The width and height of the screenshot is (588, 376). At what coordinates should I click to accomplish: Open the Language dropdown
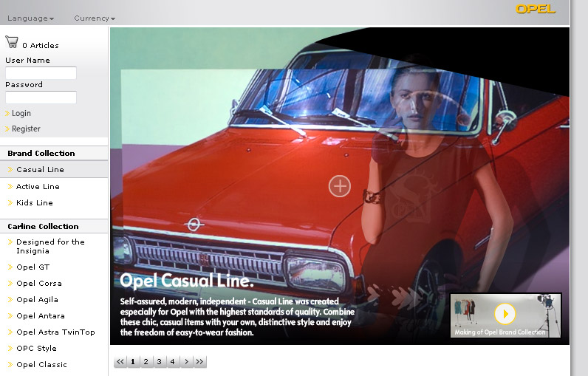(x=30, y=18)
